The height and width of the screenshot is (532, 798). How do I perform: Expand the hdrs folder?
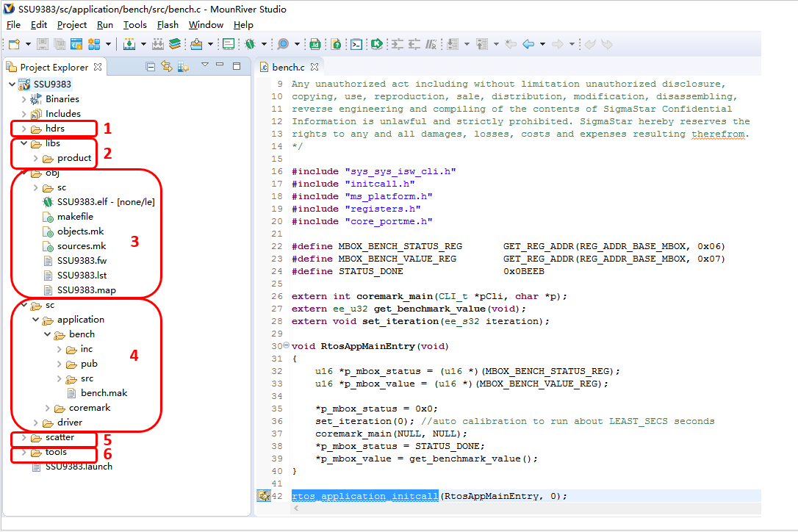(x=24, y=129)
